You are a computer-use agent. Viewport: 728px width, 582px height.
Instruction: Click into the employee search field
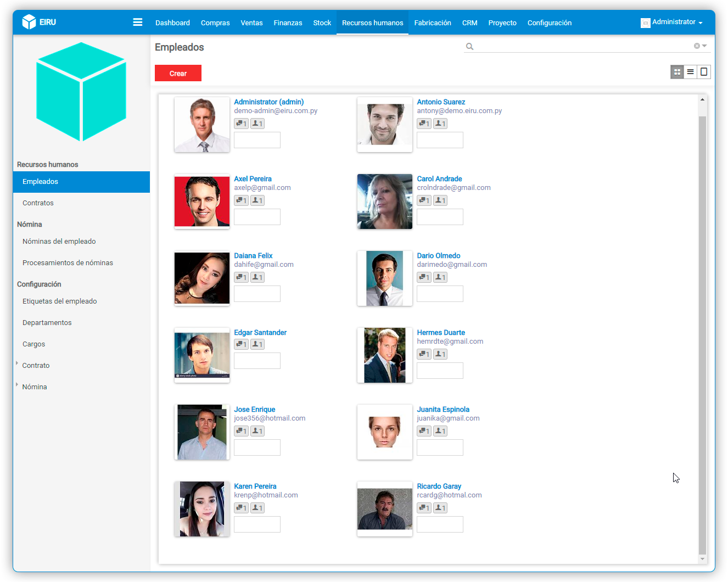click(582, 46)
